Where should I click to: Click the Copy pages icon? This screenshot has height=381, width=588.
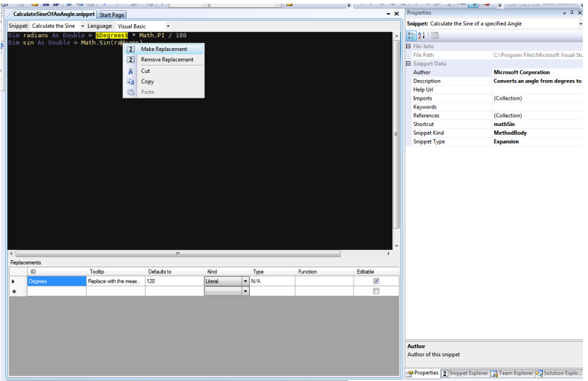pyautogui.click(x=130, y=82)
